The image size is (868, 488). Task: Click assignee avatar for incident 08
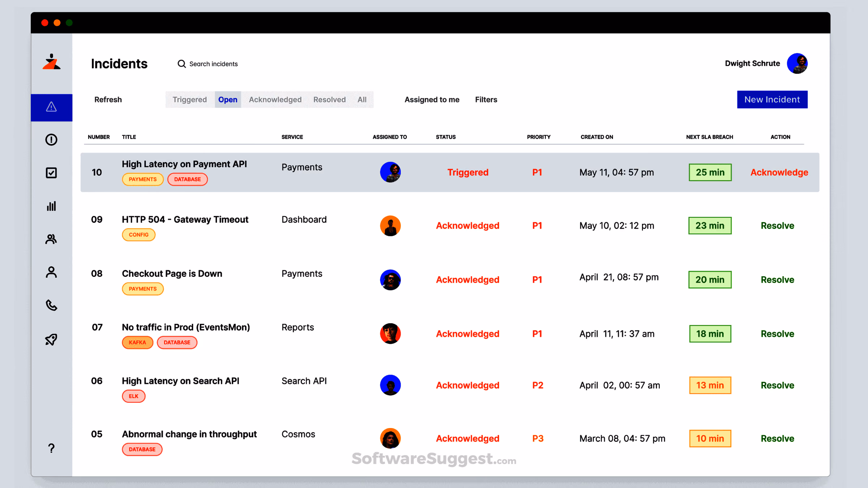(x=390, y=280)
